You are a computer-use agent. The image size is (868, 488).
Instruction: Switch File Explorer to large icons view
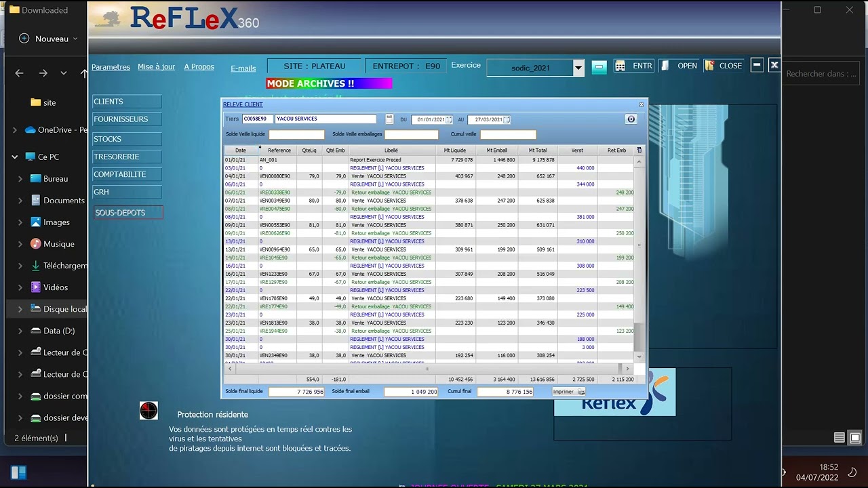(x=855, y=438)
